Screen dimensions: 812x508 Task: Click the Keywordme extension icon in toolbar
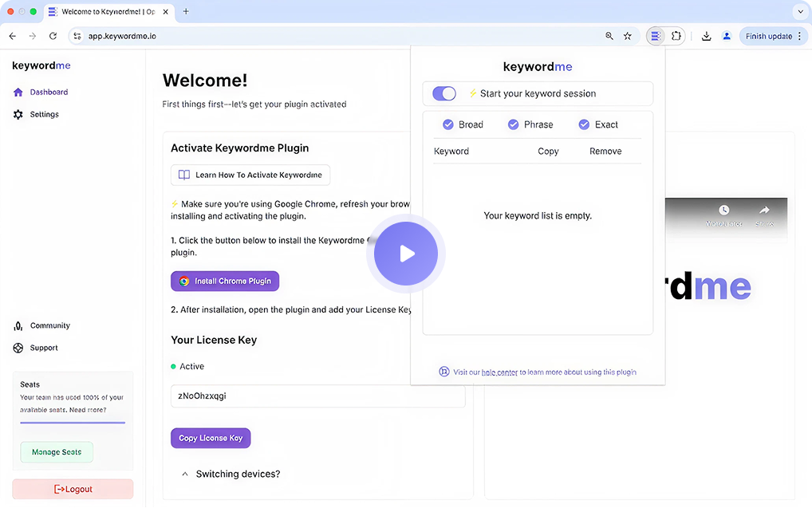pyautogui.click(x=656, y=36)
